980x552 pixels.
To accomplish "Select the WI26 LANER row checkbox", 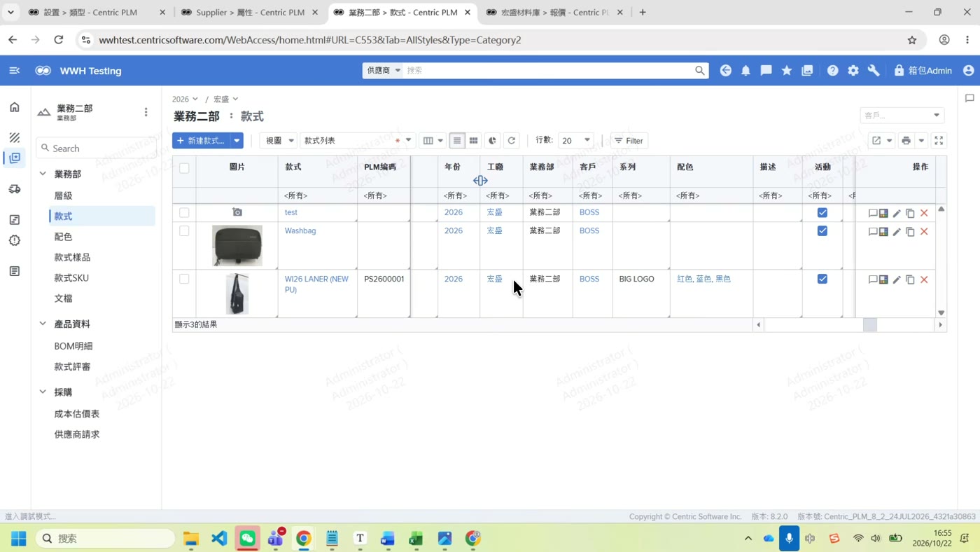I will (x=184, y=279).
